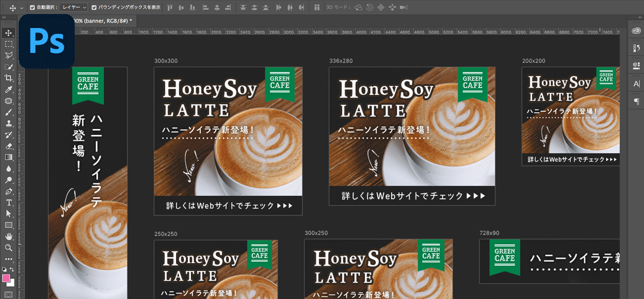Select the Eyedropper tool
Image resolution: width=644 pixels, height=299 pixels.
8,89
